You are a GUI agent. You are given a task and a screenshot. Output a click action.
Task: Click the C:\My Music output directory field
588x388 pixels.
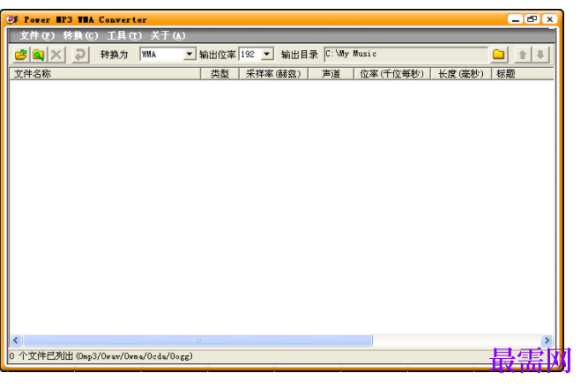pos(406,54)
